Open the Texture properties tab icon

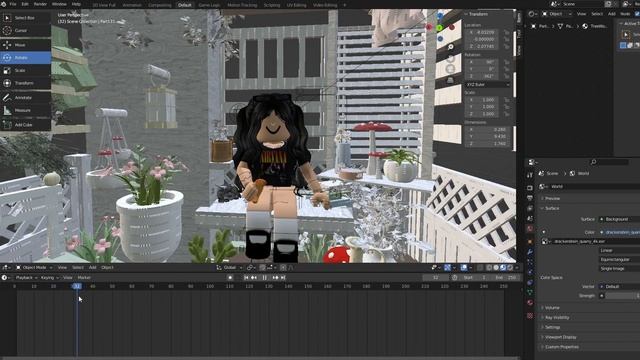(530, 316)
